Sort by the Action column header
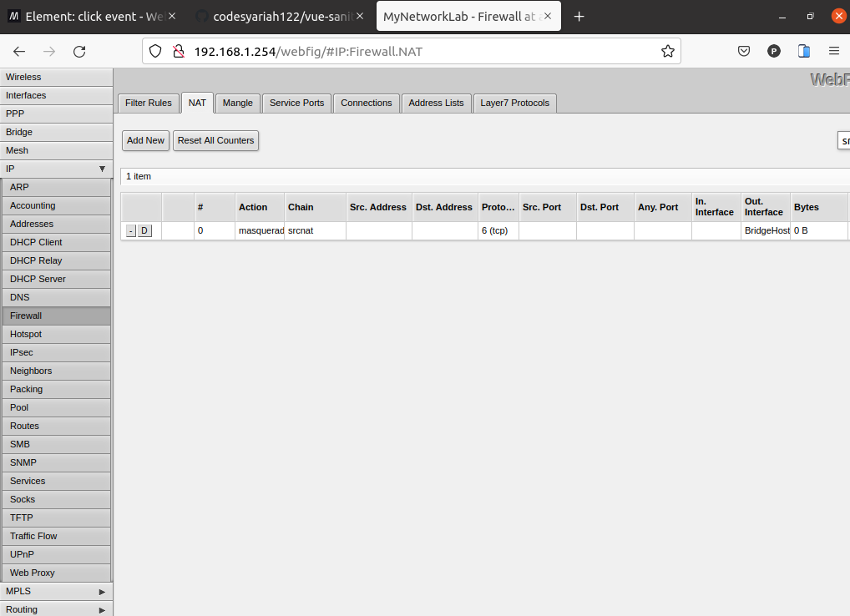Image resolution: width=850 pixels, height=616 pixels. [x=260, y=208]
